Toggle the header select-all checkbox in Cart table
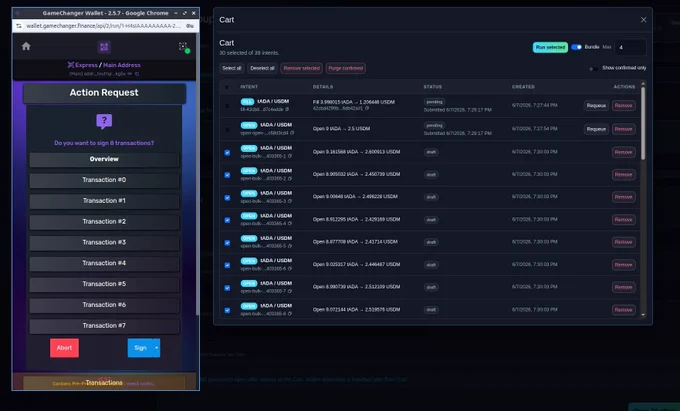The height and width of the screenshot is (411, 680). pos(227,87)
